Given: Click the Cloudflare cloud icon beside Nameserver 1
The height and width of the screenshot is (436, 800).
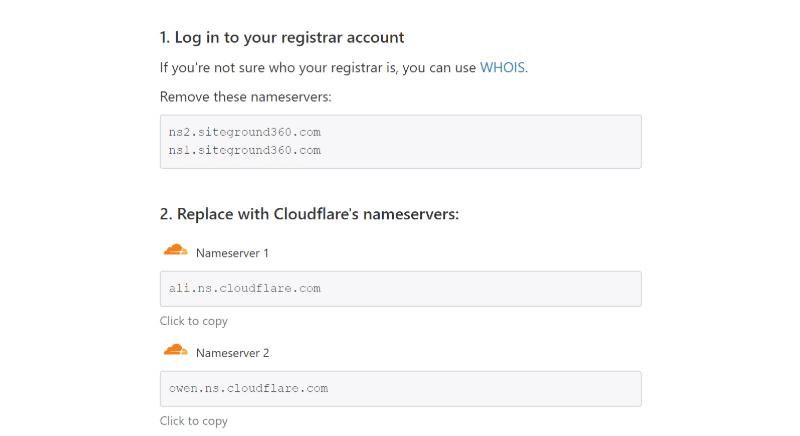Looking at the screenshot, I should (x=175, y=251).
